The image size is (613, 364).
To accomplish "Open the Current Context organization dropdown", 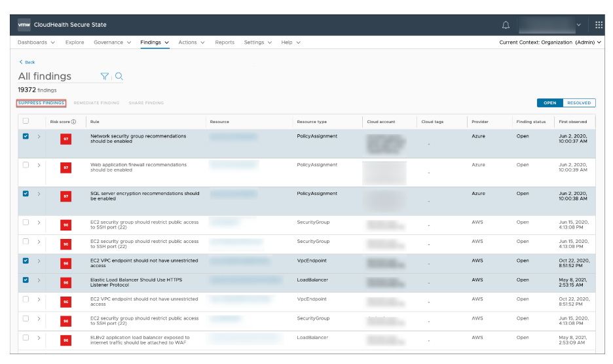I will tap(550, 43).
